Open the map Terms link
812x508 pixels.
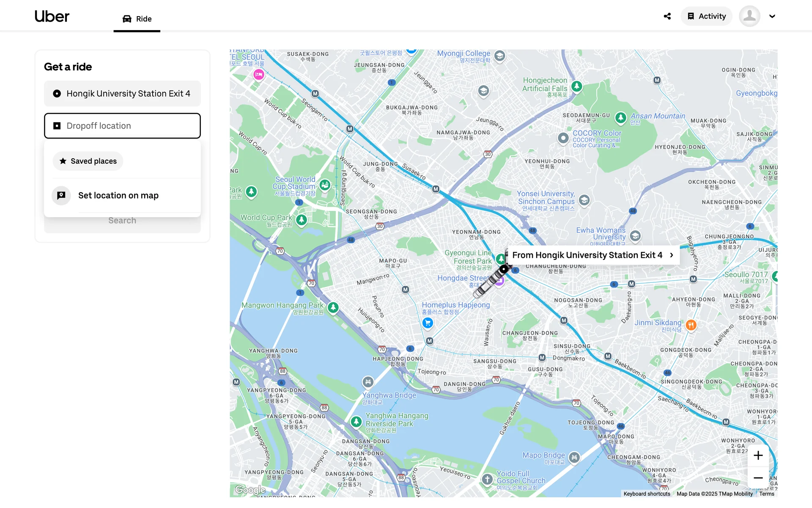pos(766,494)
